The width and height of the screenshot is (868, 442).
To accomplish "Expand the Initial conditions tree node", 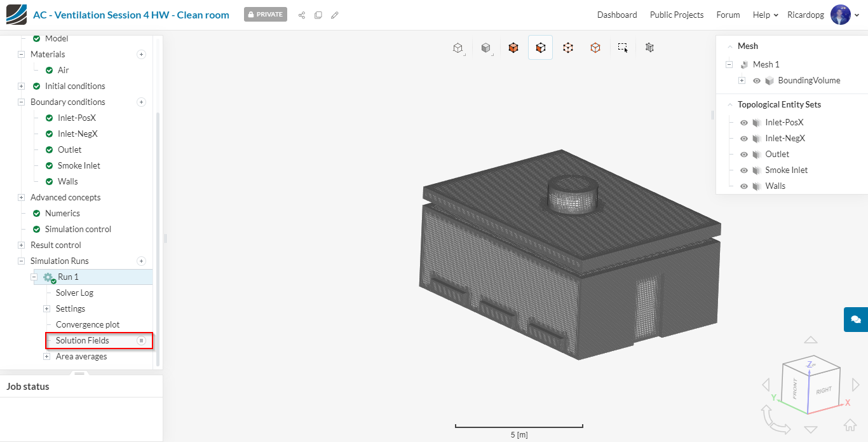I will (x=21, y=86).
